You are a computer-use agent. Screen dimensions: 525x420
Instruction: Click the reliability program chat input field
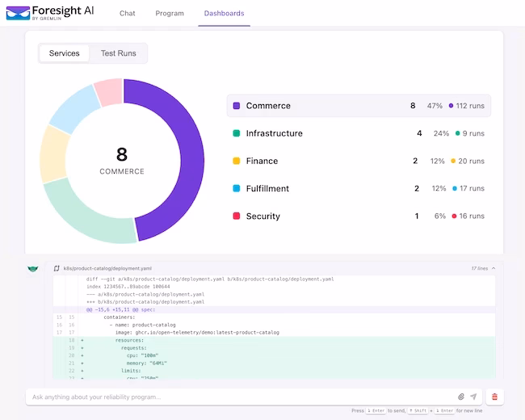coord(241,397)
